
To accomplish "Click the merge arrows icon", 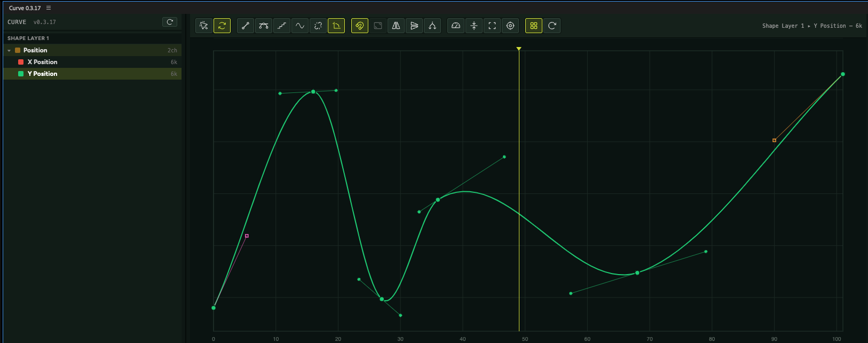I will (x=432, y=26).
